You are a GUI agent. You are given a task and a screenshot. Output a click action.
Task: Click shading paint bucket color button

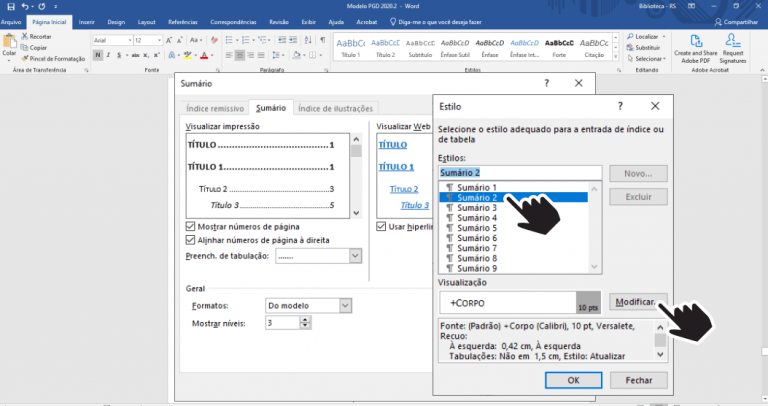pos(296,55)
